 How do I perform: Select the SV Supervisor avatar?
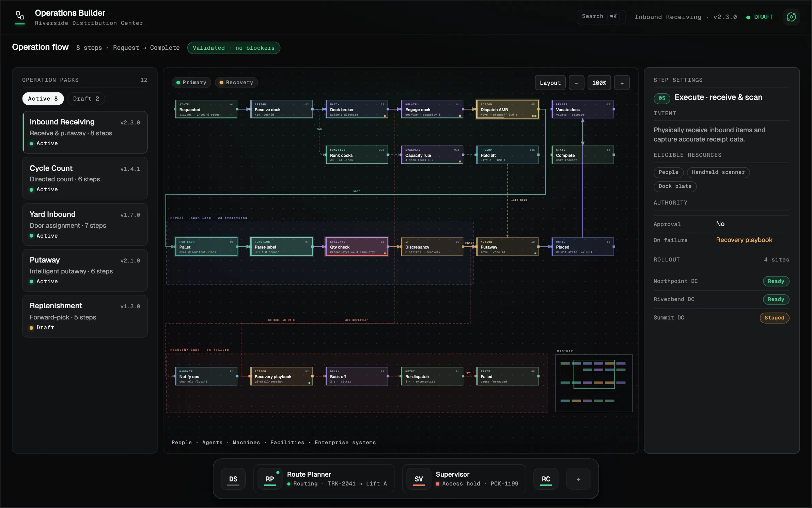tap(419, 479)
